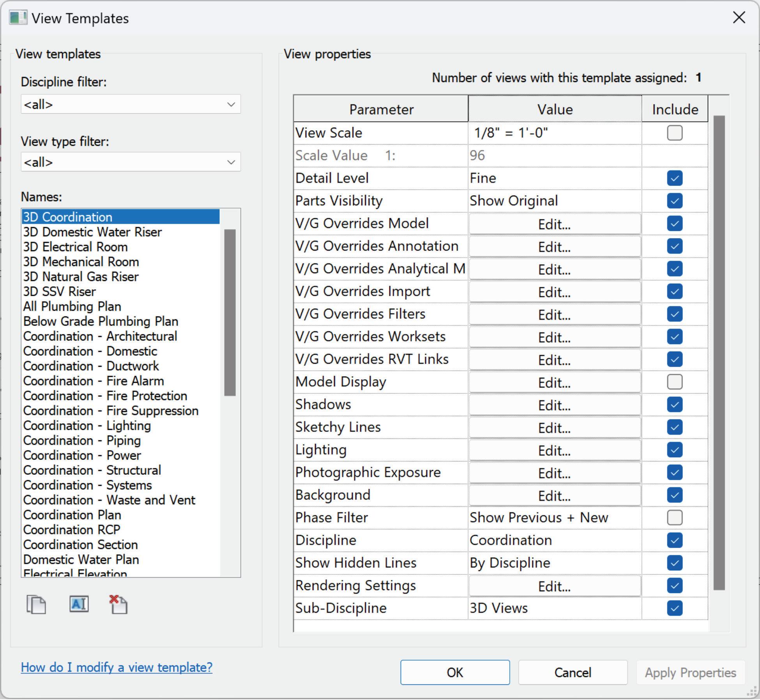Open How do I modify a view template link
Screen dimensions: 760x700
click(x=117, y=668)
